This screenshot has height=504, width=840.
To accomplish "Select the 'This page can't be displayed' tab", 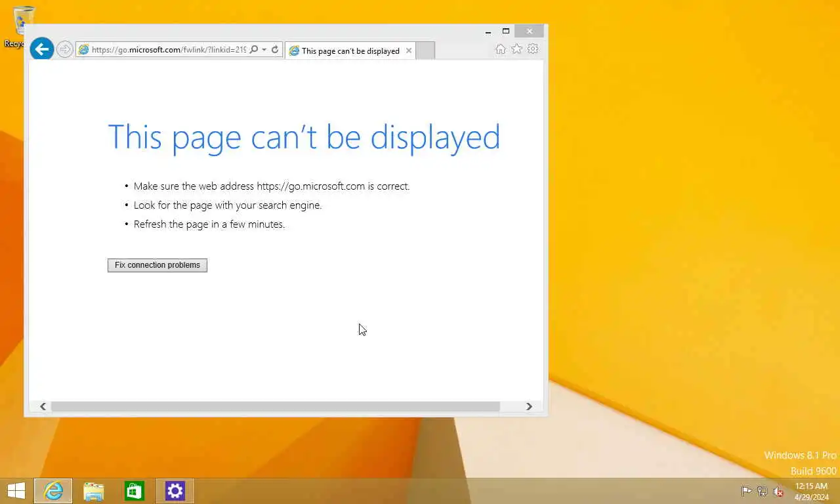I will (x=350, y=51).
